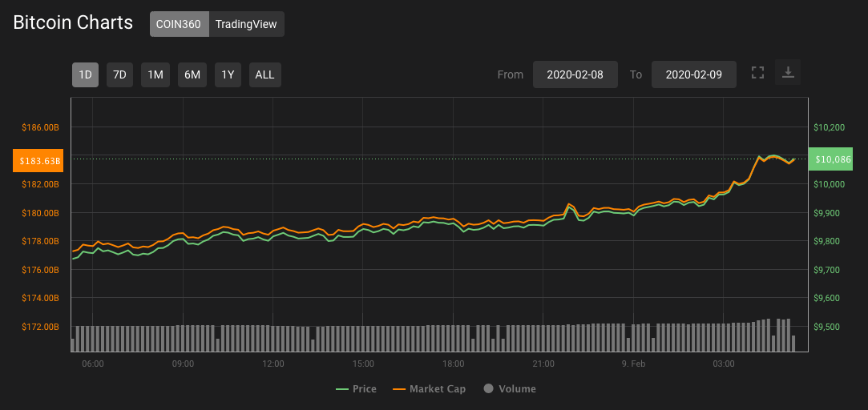Viewport: 868px width, 410px height.
Task: Click the 06:00 time axis label
Action: (92, 364)
